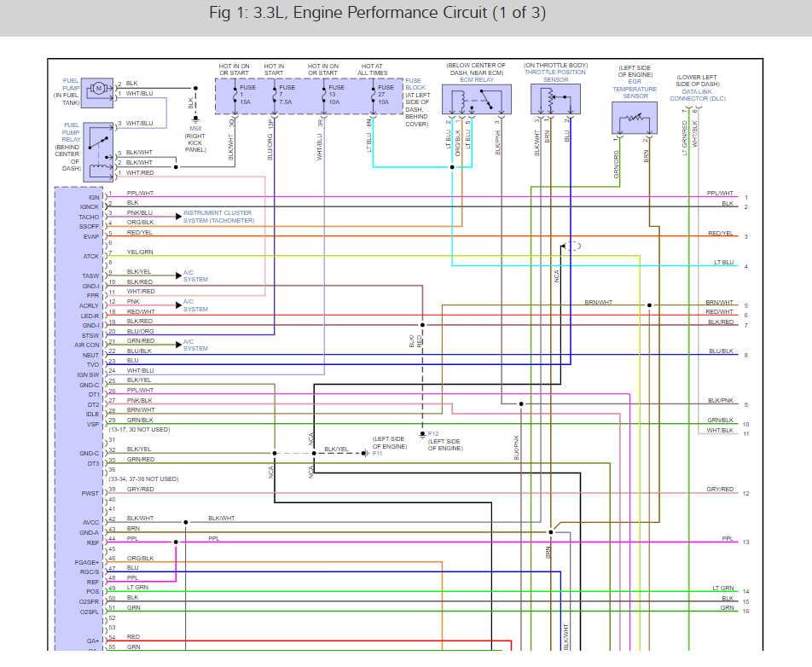The image size is (812, 667).
Task: Click the F12 ground symbol
Action: (422, 434)
